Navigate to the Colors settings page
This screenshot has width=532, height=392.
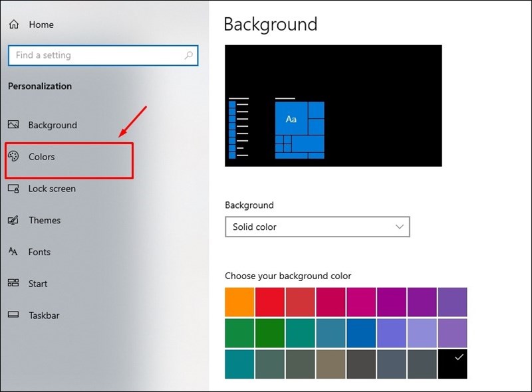pos(41,157)
